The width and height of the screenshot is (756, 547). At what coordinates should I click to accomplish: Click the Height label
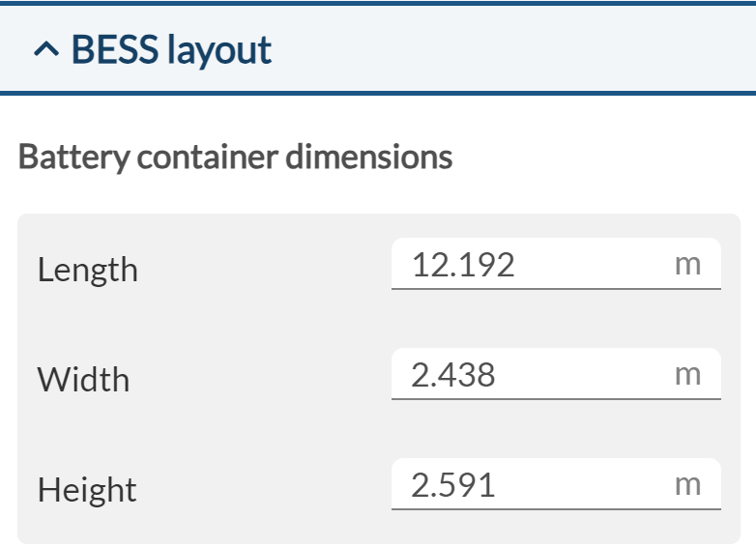(x=87, y=490)
